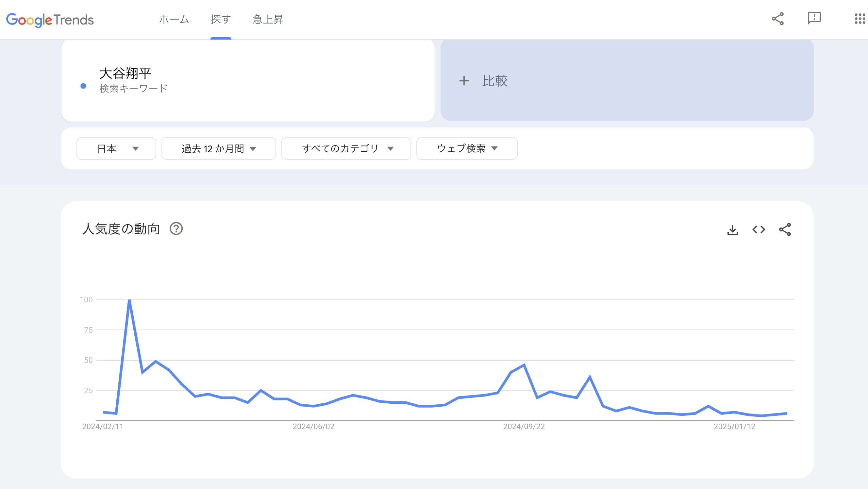Open the ウェブ検索 search type dropdown

(467, 148)
